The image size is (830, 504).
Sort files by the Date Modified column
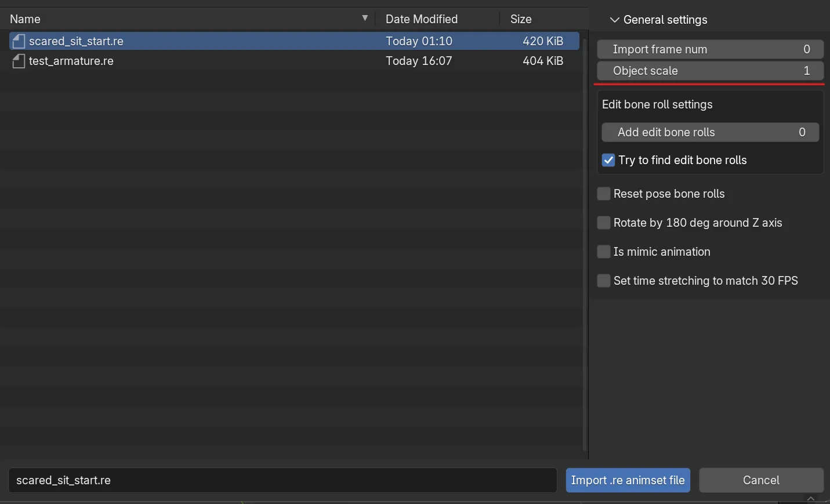[x=422, y=19]
